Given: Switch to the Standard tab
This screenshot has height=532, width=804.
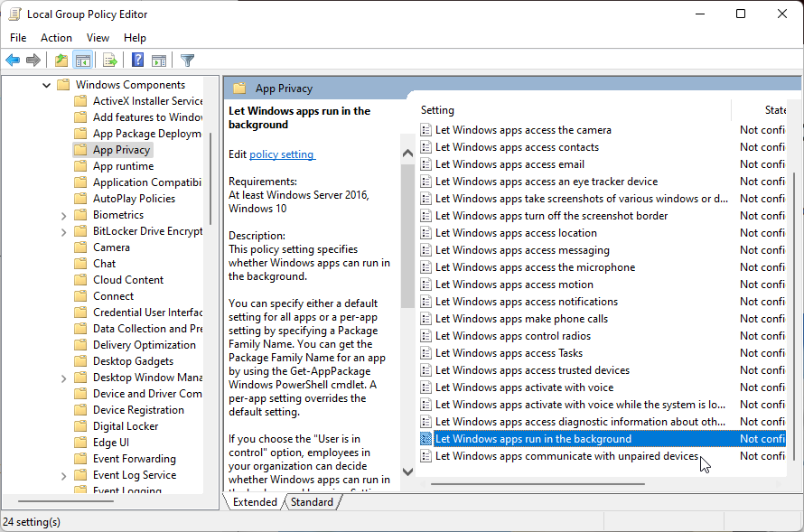Looking at the screenshot, I should [x=313, y=500].
